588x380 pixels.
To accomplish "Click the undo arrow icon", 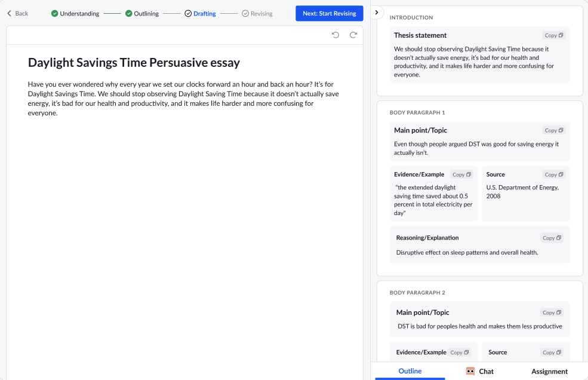I will pos(335,35).
